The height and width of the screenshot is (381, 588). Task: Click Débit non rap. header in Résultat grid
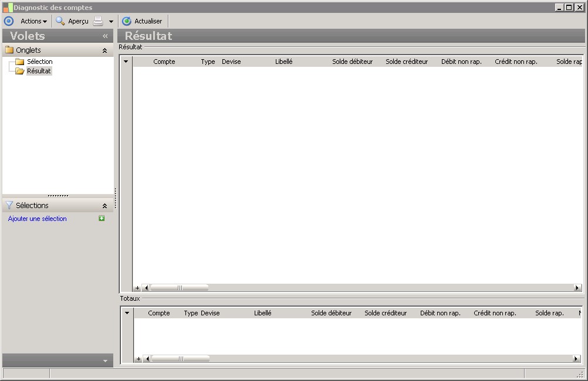tap(461, 62)
